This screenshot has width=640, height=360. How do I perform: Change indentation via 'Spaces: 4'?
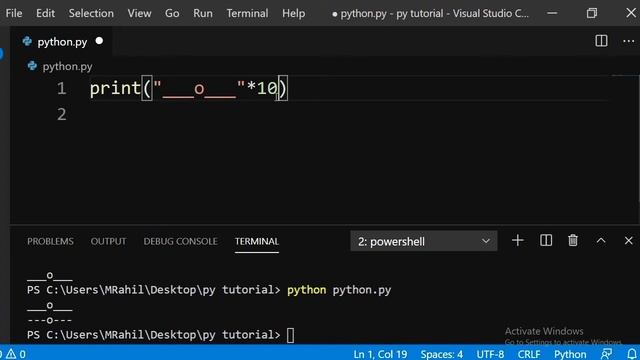click(442, 354)
